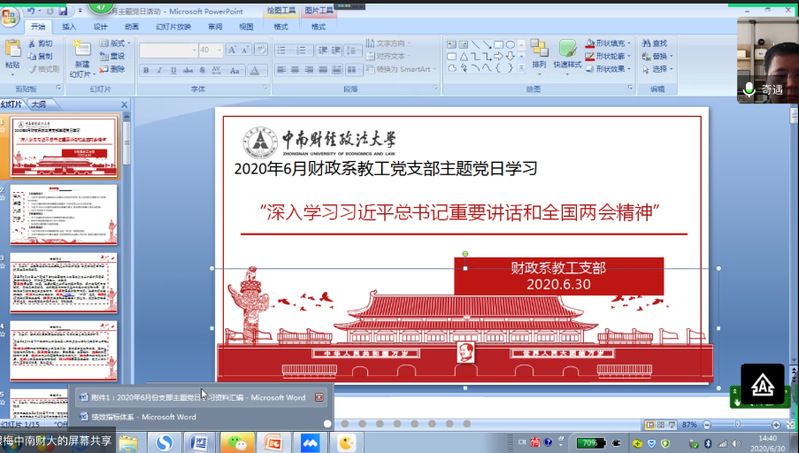Expand the Shape Fill (形状填充) dropdown

click(x=612, y=44)
